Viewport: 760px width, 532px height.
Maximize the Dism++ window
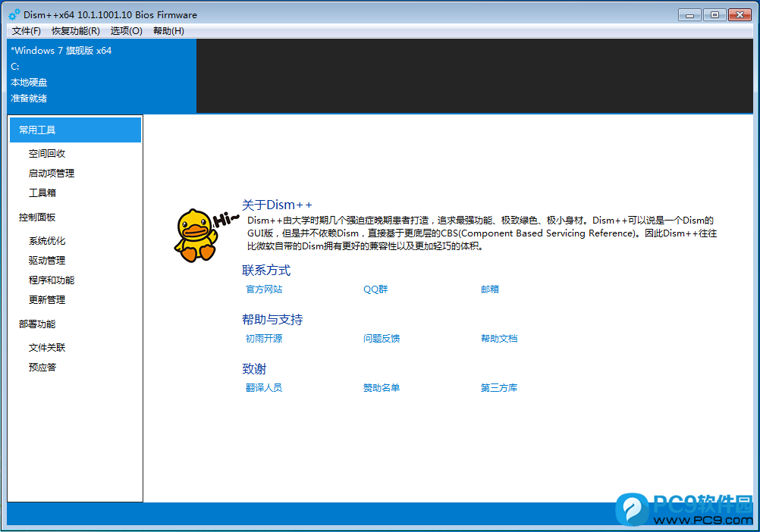tap(714, 15)
